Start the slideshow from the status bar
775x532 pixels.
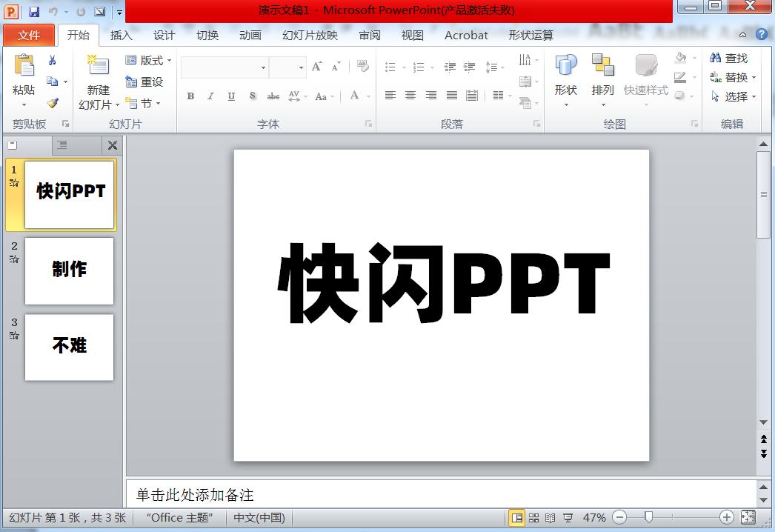coord(568,518)
